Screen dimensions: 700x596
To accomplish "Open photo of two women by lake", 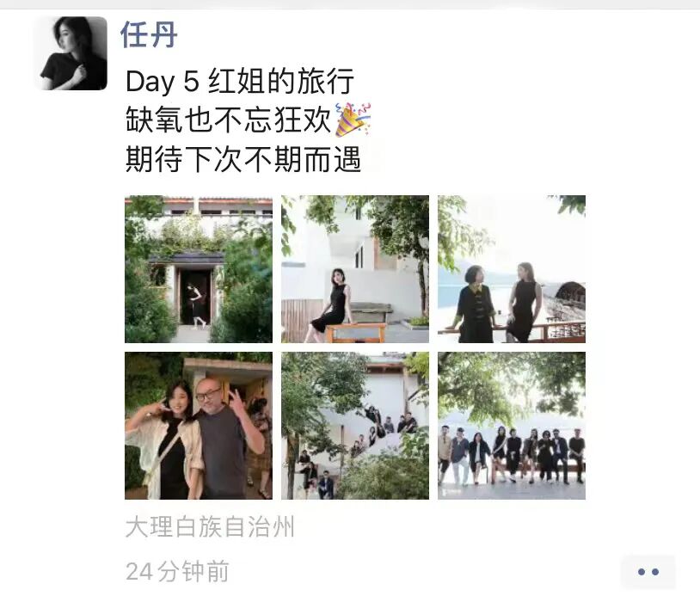I will click(512, 269).
